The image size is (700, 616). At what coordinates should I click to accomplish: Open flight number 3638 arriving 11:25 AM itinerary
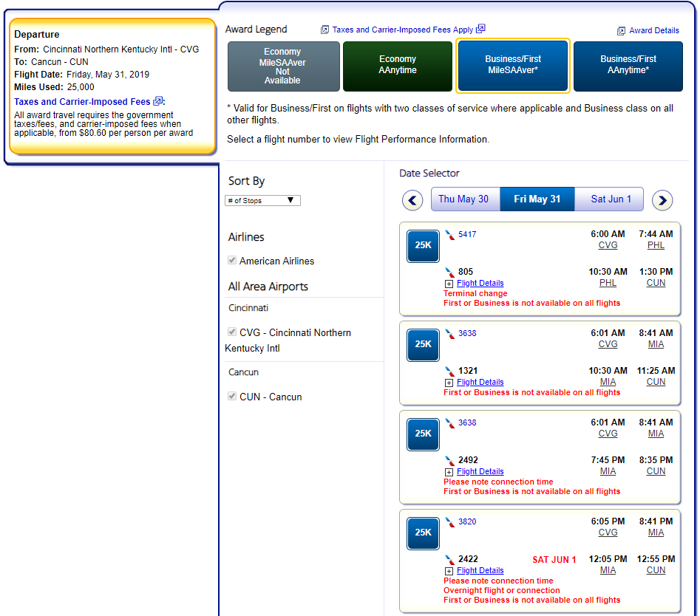coord(467,333)
